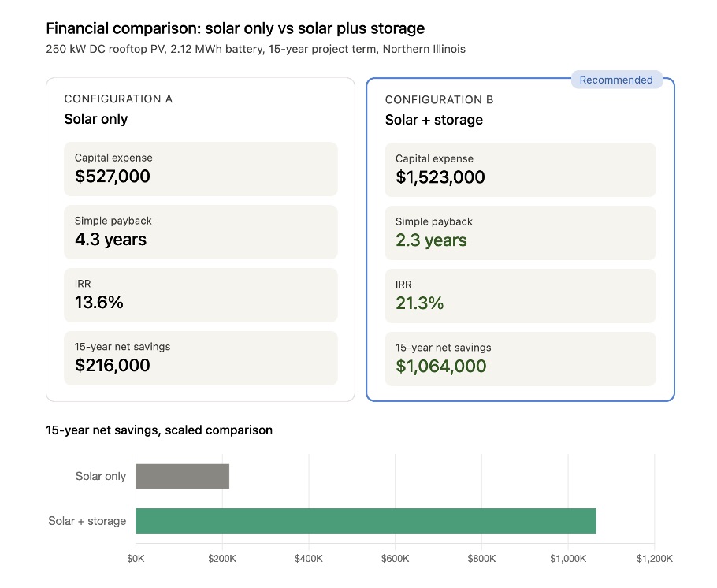Click the 'Solar only' chart axis label
This screenshot has height=588, width=717.
click(x=101, y=476)
